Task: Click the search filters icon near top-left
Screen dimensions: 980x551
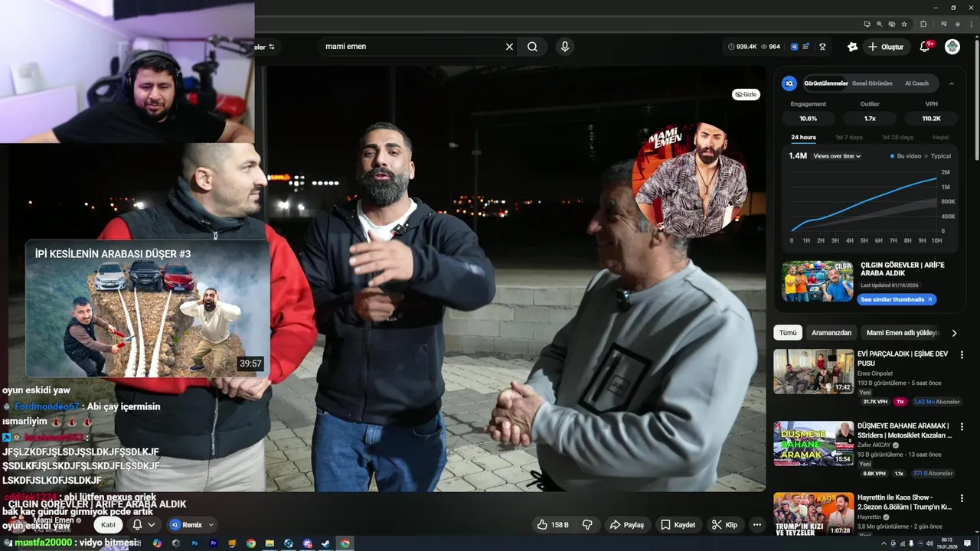Action: point(271,47)
